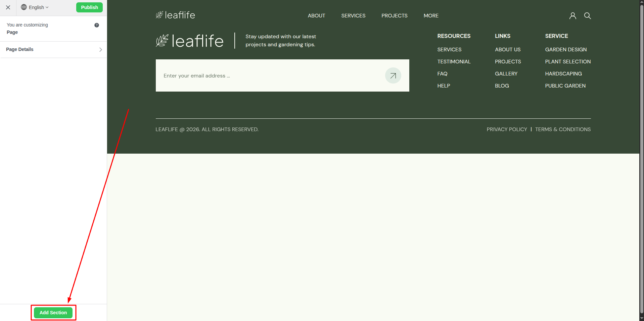Click the leaflife header logo
The width and height of the screenshot is (644, 321).
click(x=175, y=15)
